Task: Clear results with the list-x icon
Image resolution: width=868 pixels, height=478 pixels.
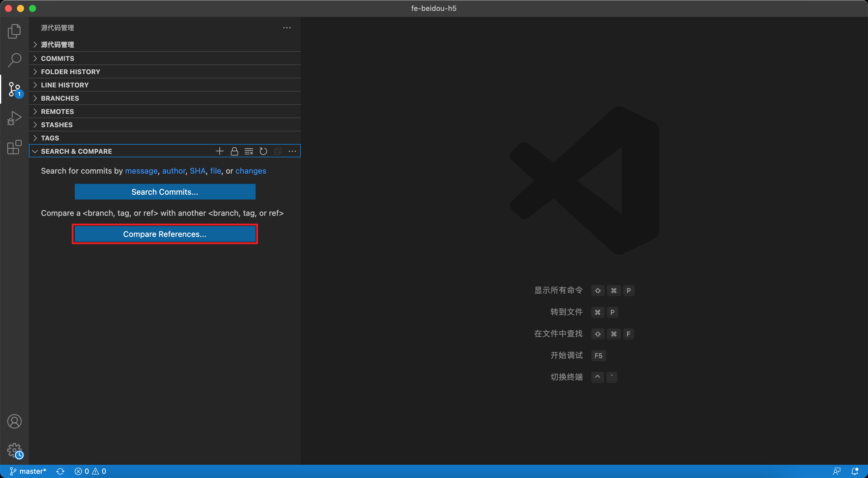Action: tap(249, 151)
